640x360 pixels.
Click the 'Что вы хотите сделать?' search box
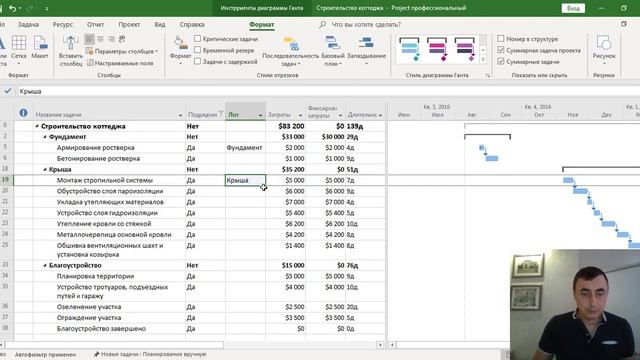[x=366, y=24]
